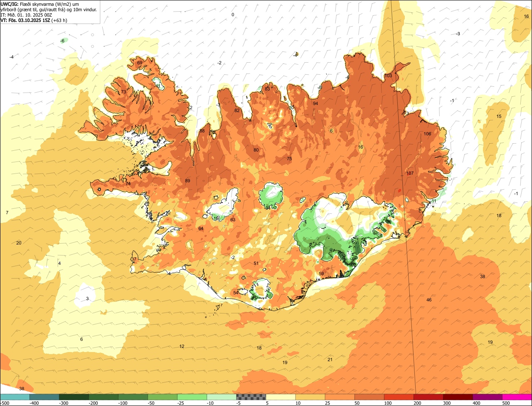This screenshot has height=406, width=532.
Task: Click the red-orange swatch between 100 and 200
Action: coord(399,397)
